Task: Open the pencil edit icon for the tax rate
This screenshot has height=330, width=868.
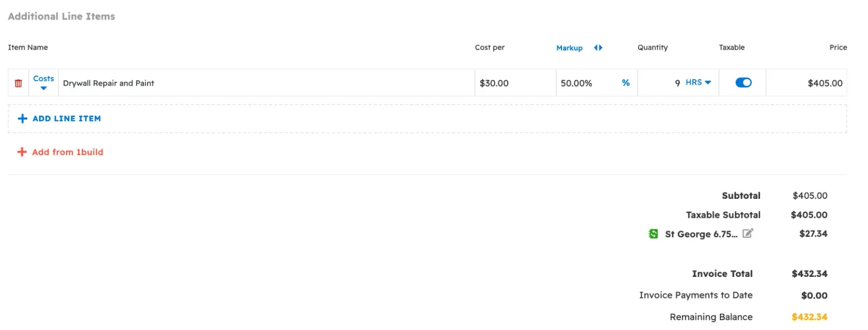Action: point(748,233)
